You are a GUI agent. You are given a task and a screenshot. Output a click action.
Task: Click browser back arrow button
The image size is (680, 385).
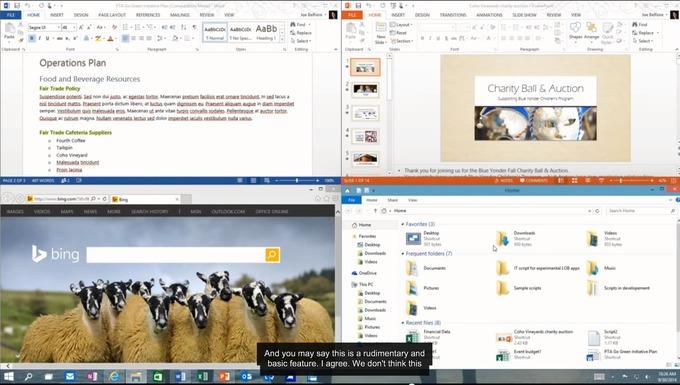pos(9,199)
